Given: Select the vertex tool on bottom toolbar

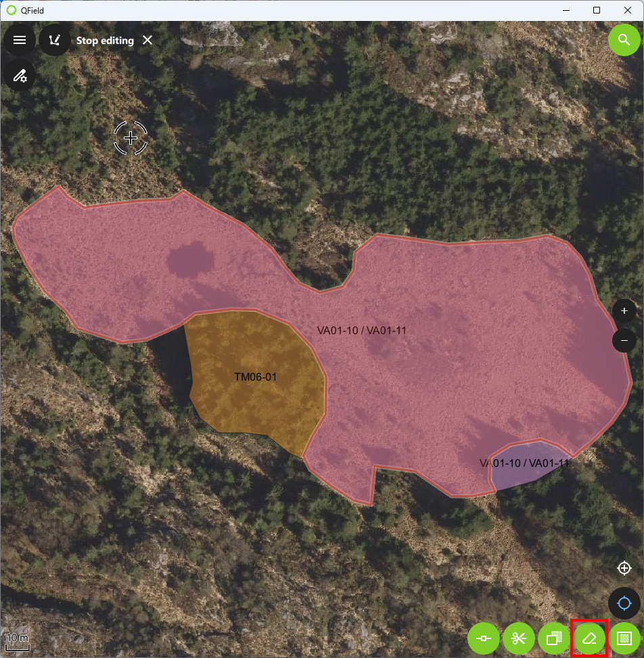Looking at the screenshot, I should click(x=484, y=638).
